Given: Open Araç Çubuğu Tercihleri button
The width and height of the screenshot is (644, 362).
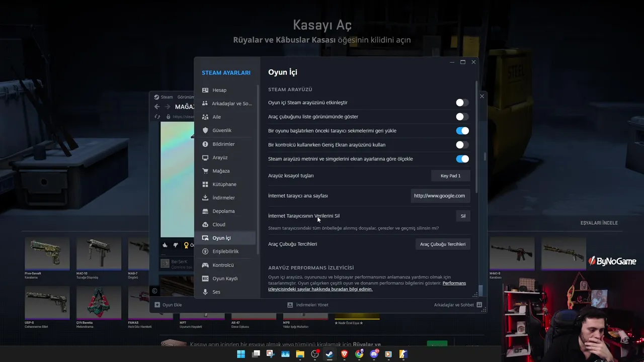Looking at the screenshot, I should [x=443, y=244].
